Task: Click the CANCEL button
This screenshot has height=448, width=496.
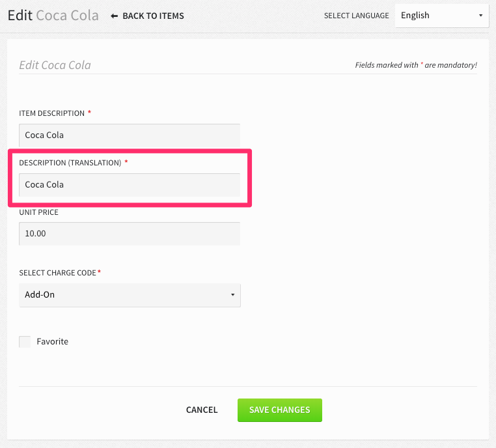Action: (202, 410)
